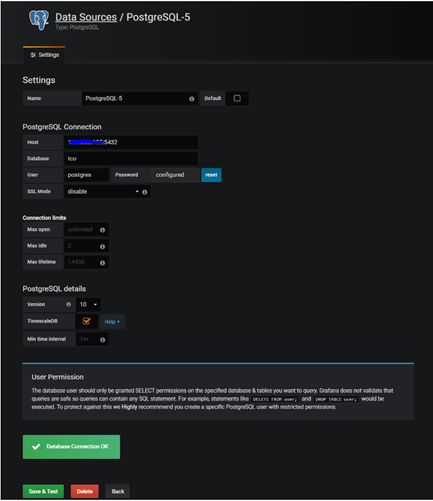Click the PostgreSQL elephant logo icon

tap(39, 20)
